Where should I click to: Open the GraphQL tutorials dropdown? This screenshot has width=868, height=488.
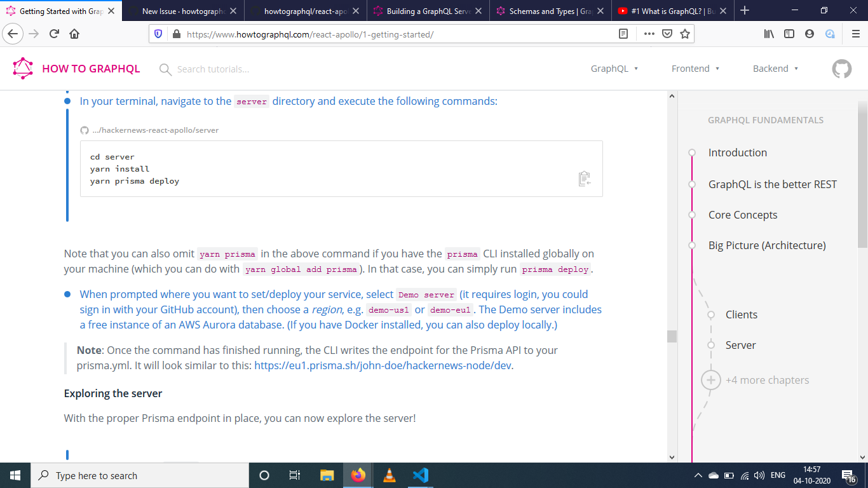[614, 68]
